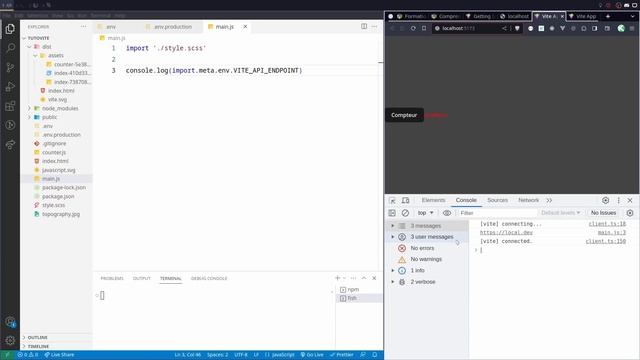This screenshot has width=640, height=360.
Task: Switch to the Network tab in DevTools
Action: [528, 200]
